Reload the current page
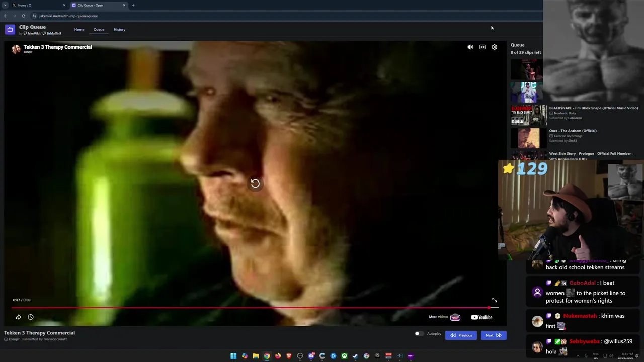Screen dimensions: 644x362 (x=24, y=16)
